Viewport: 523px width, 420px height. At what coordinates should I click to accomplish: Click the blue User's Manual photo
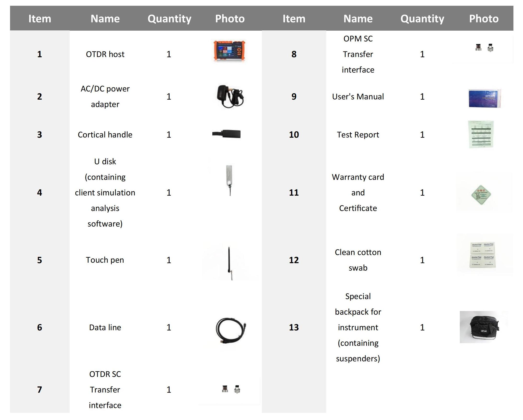point(484,98)
